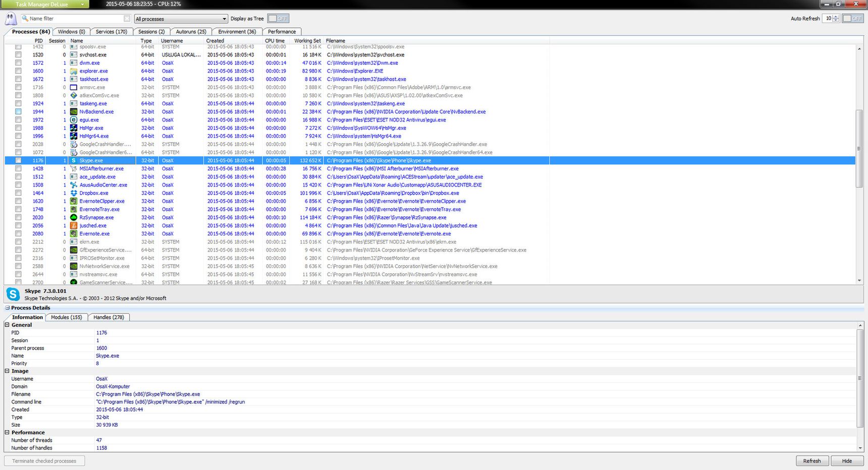Check the box for RzSynapse.exe row

tap(18, 217)
